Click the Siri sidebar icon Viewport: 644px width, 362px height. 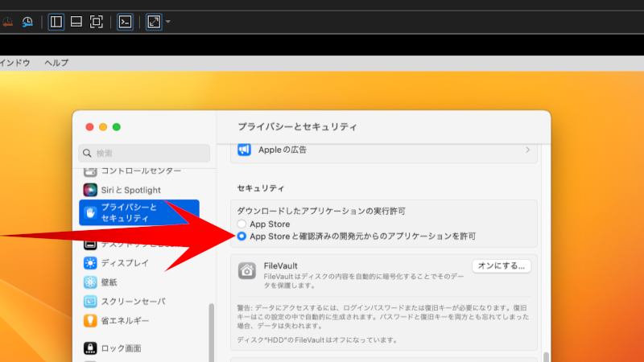click(x=90, y=190)
